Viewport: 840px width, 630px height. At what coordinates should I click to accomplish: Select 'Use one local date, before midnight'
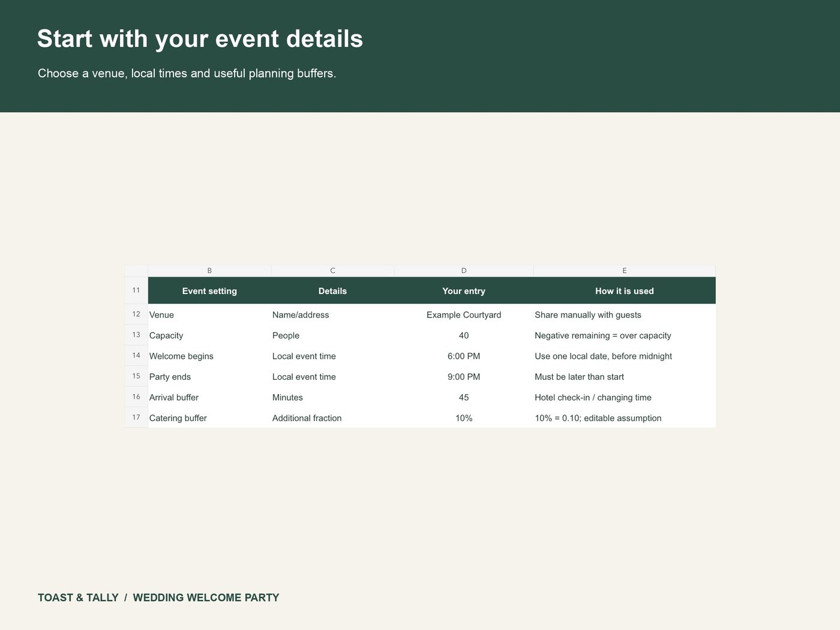(x=625, y=356)
